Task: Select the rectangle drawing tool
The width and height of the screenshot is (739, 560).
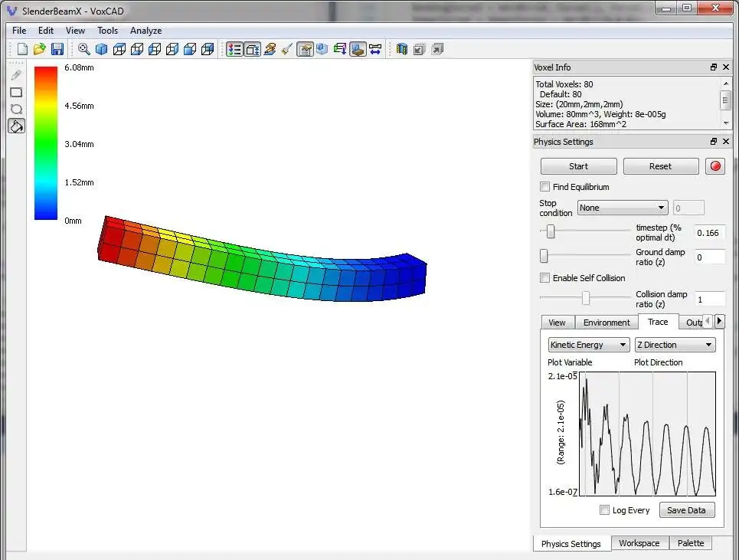Action: (16, 92)
